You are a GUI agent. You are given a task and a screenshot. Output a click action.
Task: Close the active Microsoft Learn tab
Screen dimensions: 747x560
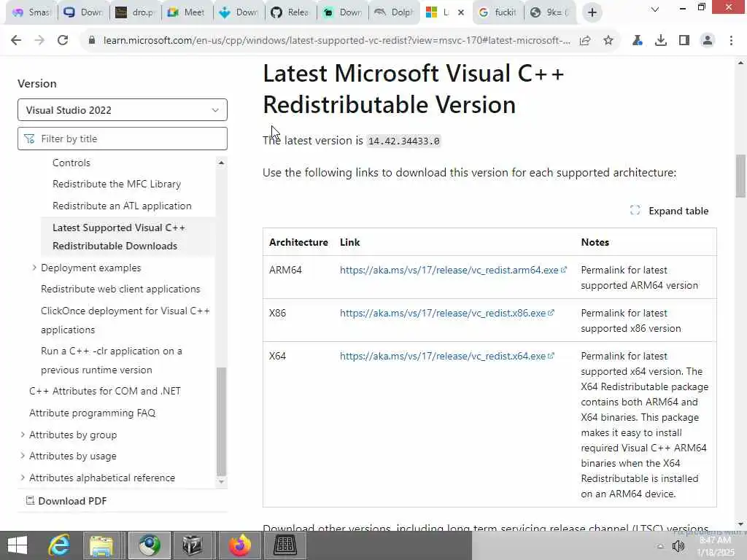click(461, 12)
